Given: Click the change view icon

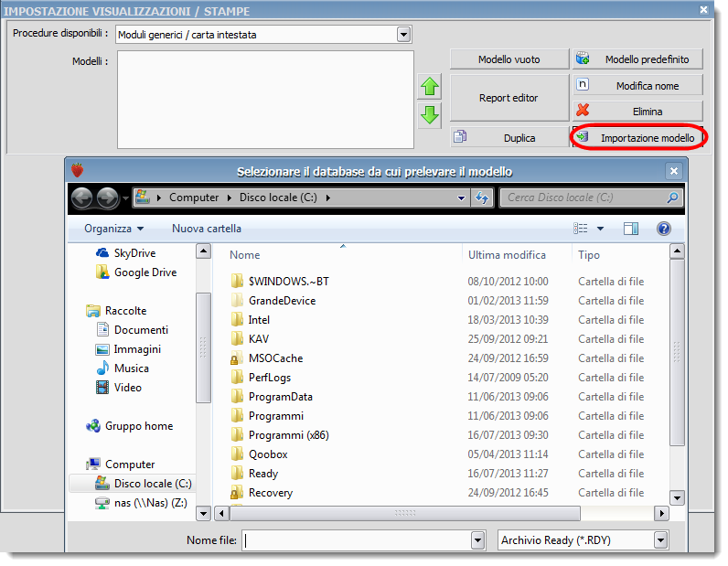Looking at the screenshot, I should pyautogui.click(x=581, y=229).
